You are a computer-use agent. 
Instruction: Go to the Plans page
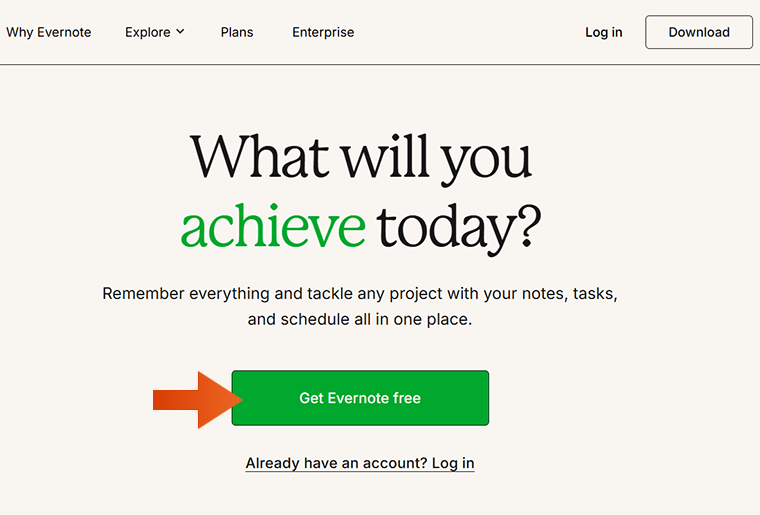(237, 32)
